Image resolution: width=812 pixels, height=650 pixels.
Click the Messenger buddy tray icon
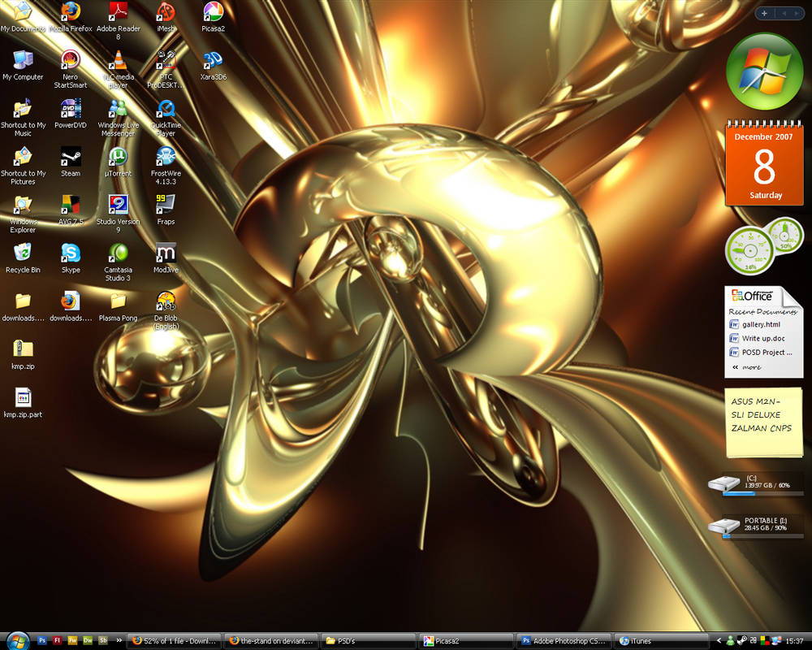point(730,641)
